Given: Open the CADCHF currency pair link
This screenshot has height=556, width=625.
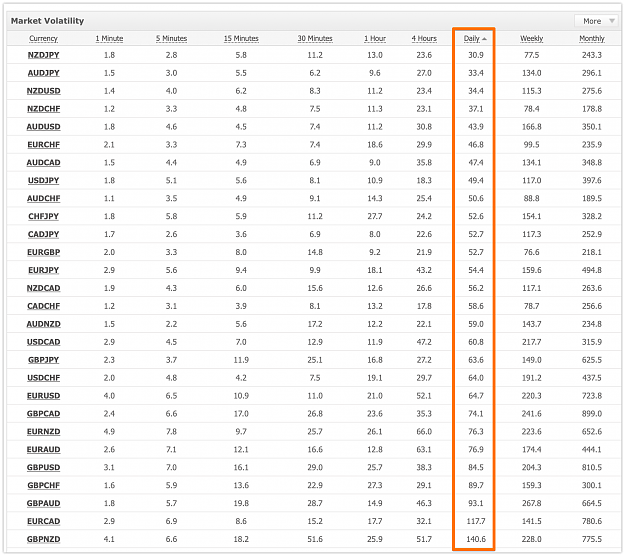Looking at the screenshot, I should (x=43, y=306).
